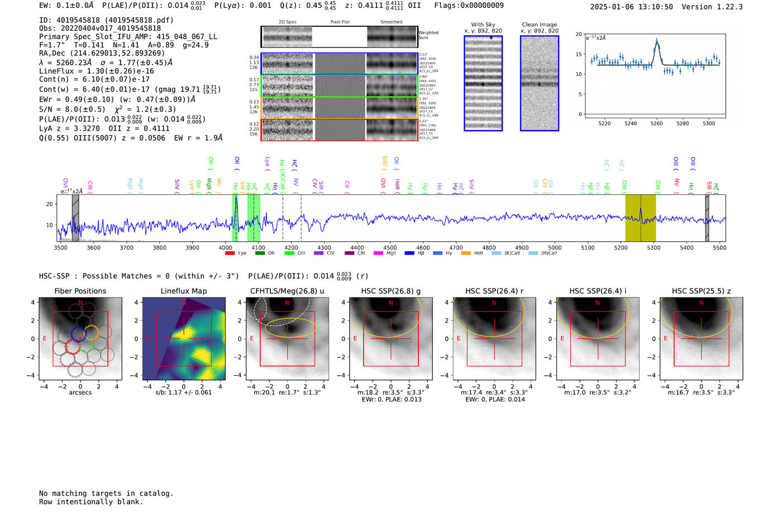This screenshot has height=532, width=782.
Task: Select the HSC SSP(26.4) r image
Action: (494, 339)
